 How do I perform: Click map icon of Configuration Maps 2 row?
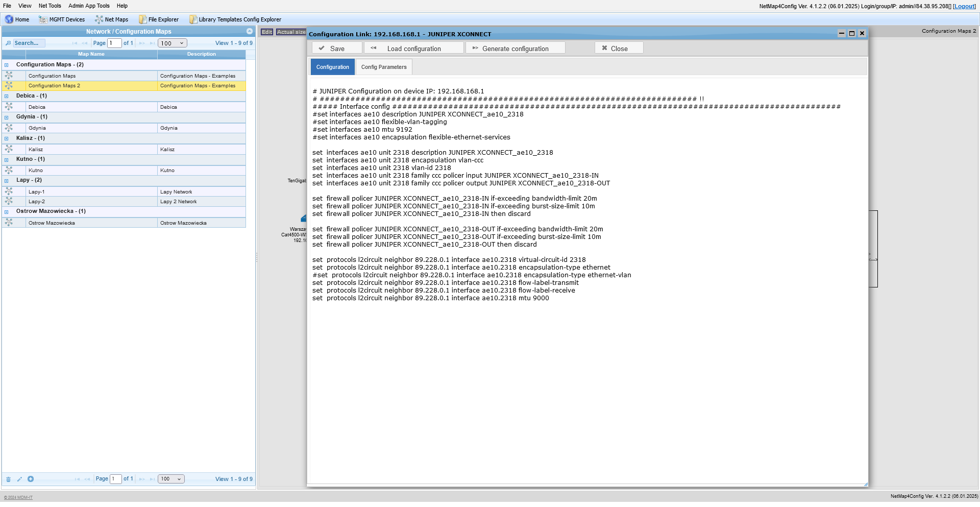tap(9, 86)
